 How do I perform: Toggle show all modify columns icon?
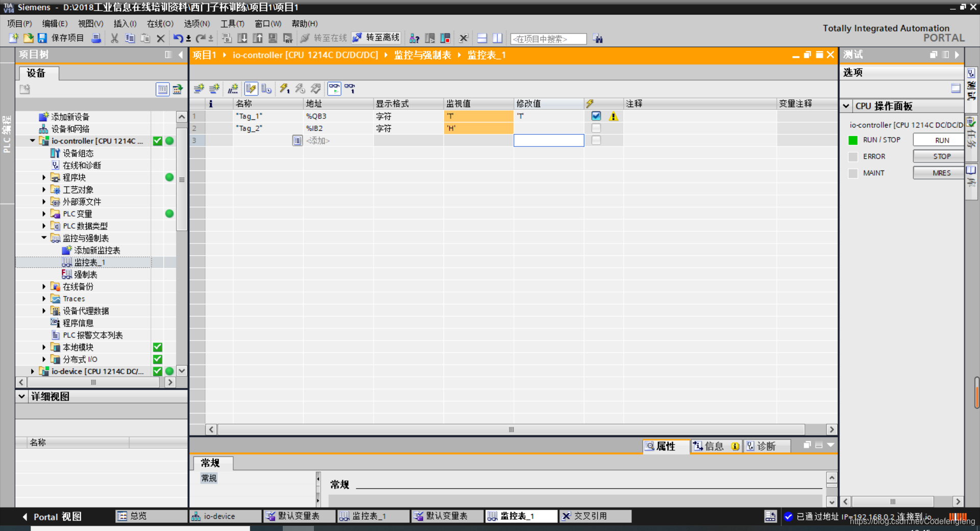[x=251, y=89]
